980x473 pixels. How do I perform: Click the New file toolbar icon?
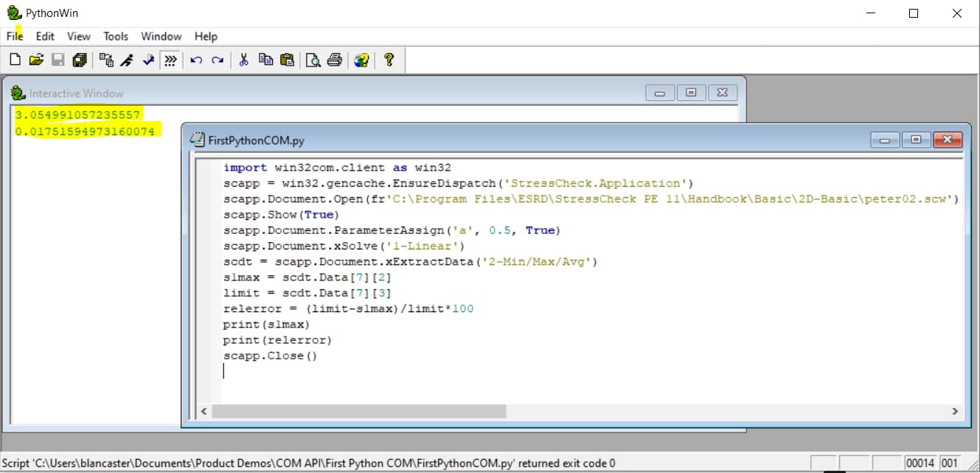15,61
